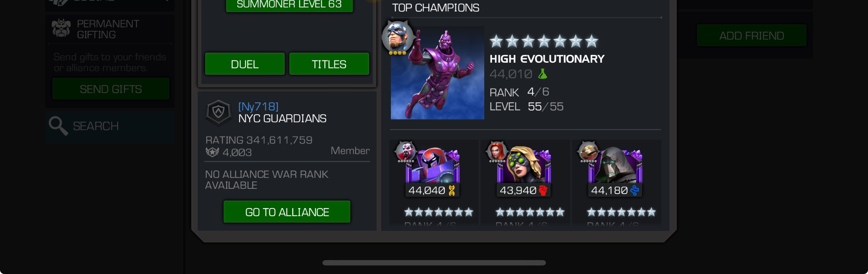Open the Duel button
This screenshot has height=274, width=868.
click(x=245, y=64)
